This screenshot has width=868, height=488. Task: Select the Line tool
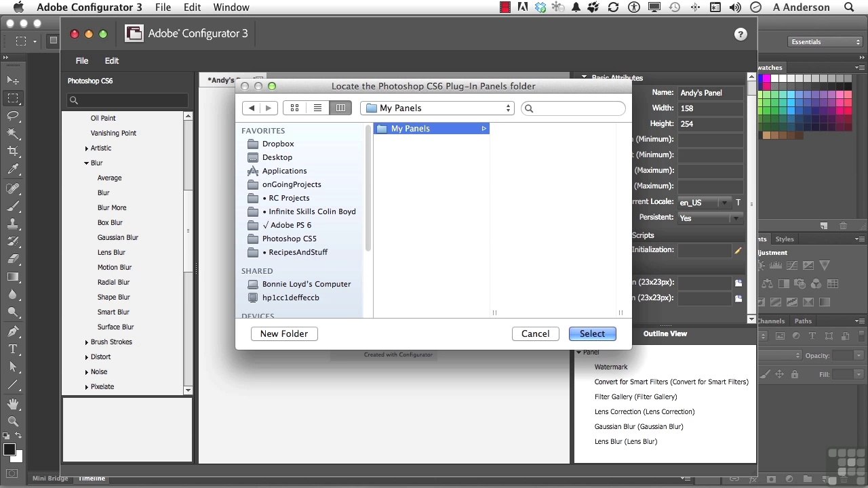[x=13, y=384]
